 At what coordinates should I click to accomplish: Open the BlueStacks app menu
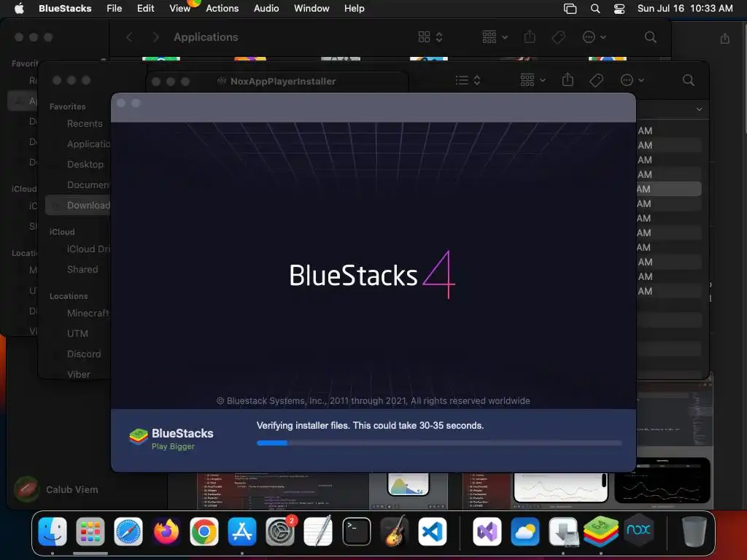pyautogui.click(x=65, y=9)
